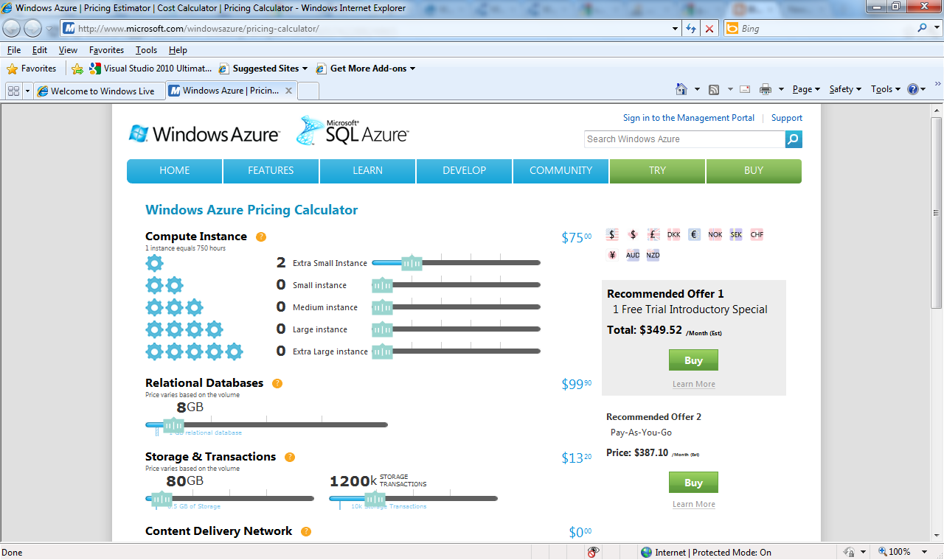Image resolution: width=944 pixels, height=560 pixels.
Task: Choose the CHF currency icon
Action: 757,235
